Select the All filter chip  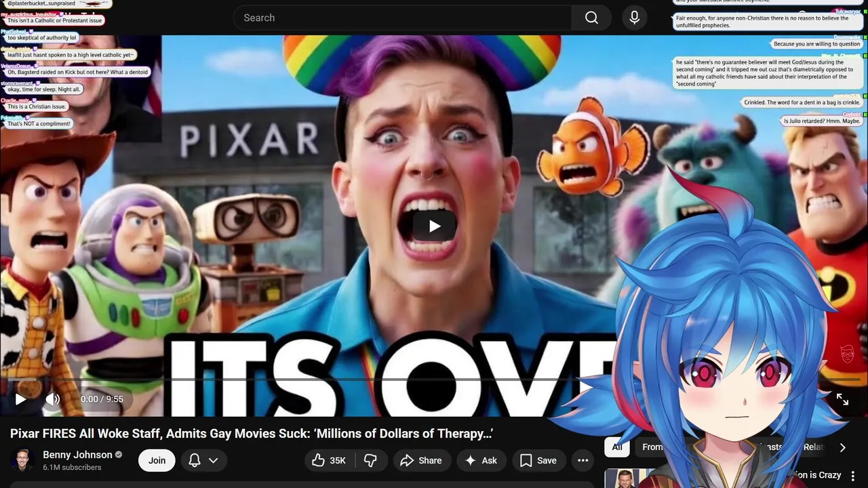617,447
